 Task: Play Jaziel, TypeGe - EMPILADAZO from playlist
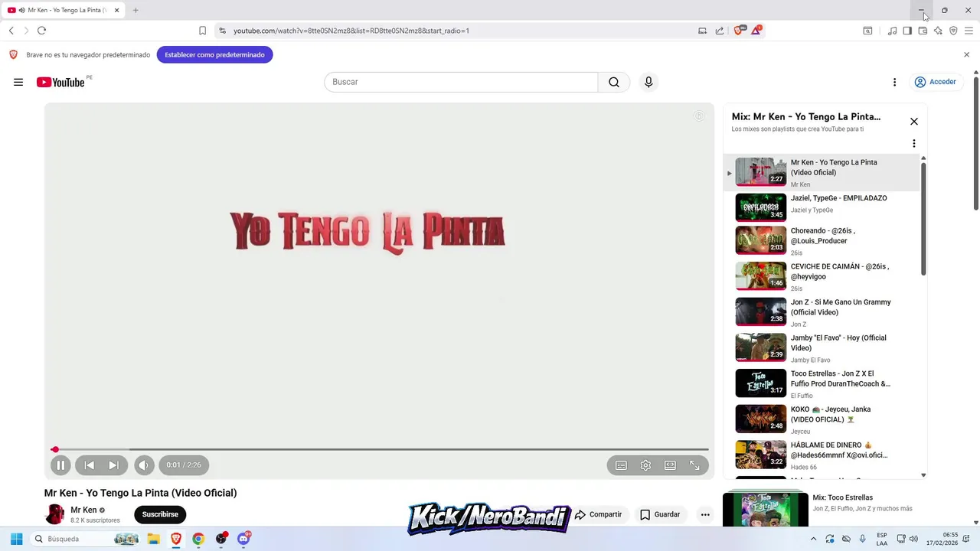tap(822, 207)
